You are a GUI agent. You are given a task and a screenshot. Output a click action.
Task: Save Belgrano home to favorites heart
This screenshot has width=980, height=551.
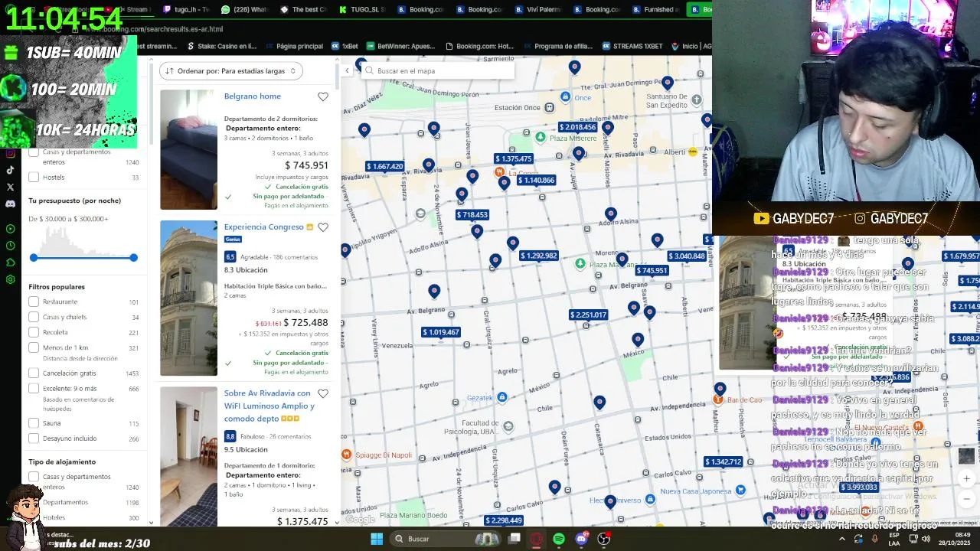click(x=323, y=96)
